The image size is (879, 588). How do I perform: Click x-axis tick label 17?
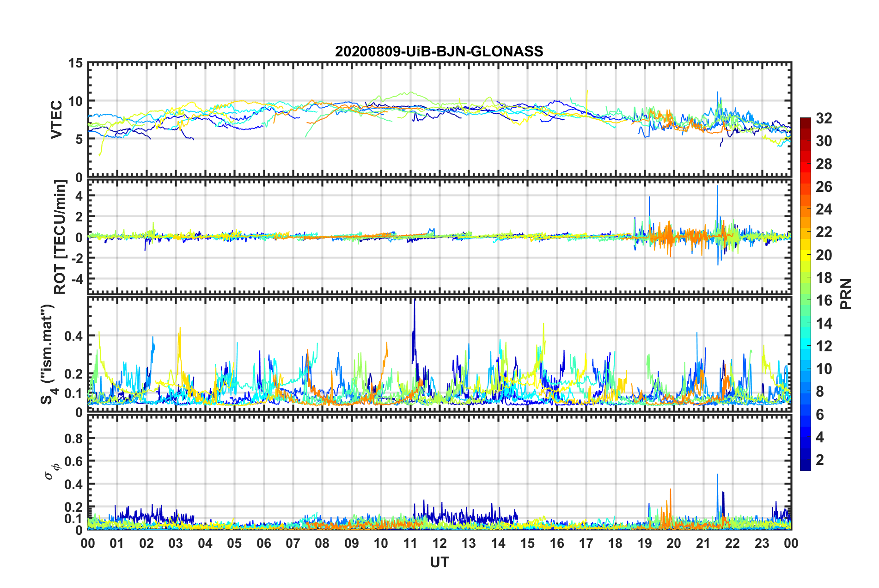586,543
